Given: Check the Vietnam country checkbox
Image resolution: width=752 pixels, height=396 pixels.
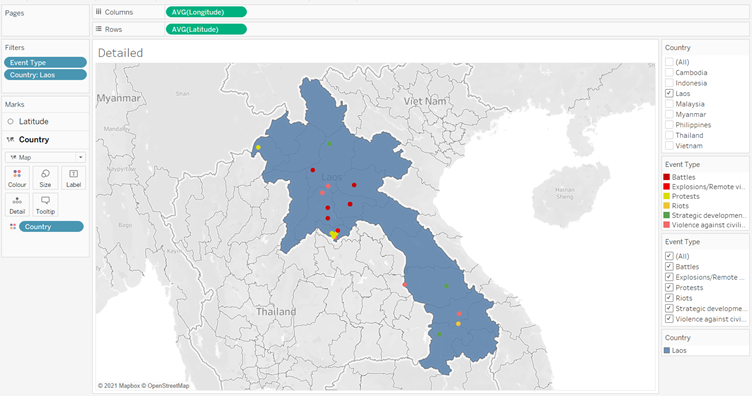Looking at the screenshot, I should click(x=669, y=146).
